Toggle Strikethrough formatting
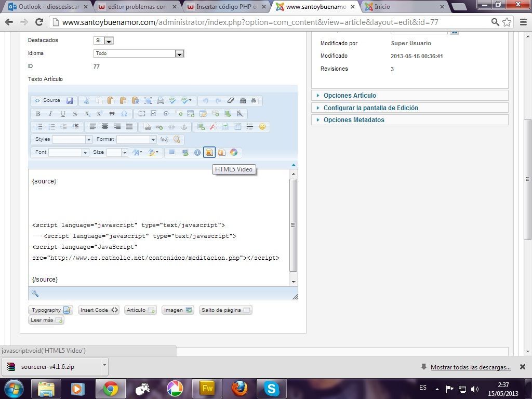Viewport: 532px width, 399px height. pos(75,114)
